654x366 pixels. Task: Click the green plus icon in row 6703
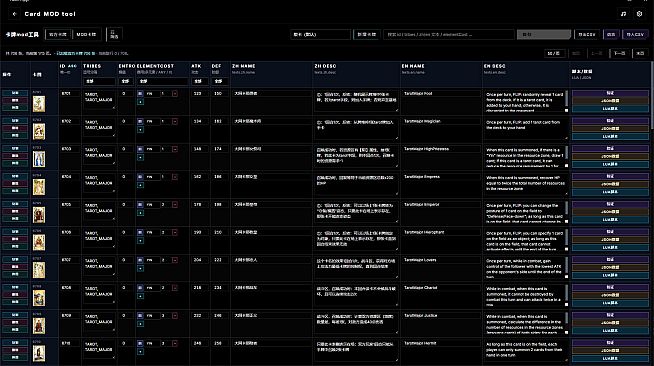tap(140, 157)
